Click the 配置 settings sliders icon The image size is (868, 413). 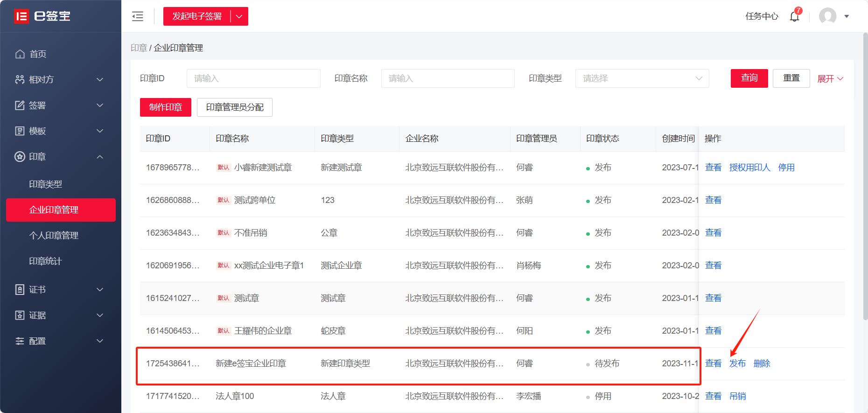coord(20,341)
